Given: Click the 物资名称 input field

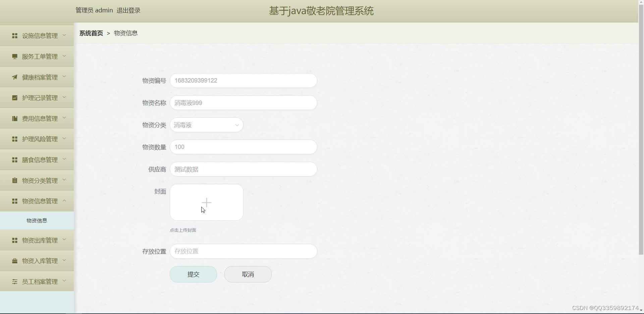Looking at the screenshot, I should [x=244, y=103].
